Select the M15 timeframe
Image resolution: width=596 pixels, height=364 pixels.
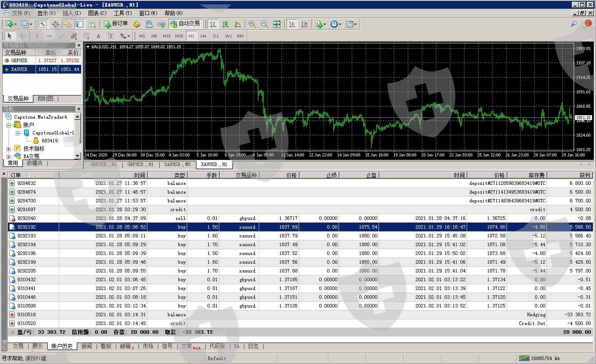(x=167, y=36)
